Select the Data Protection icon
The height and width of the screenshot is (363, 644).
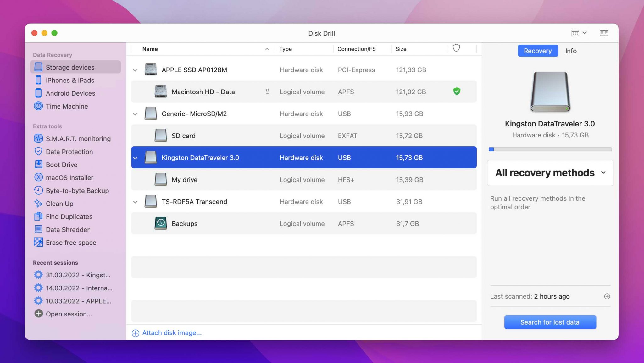coord(38,151)
